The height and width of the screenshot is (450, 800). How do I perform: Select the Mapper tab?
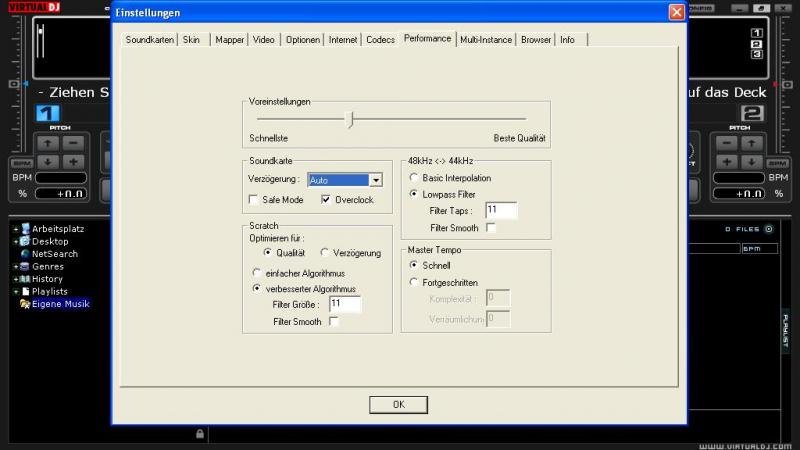click(229, 40)
